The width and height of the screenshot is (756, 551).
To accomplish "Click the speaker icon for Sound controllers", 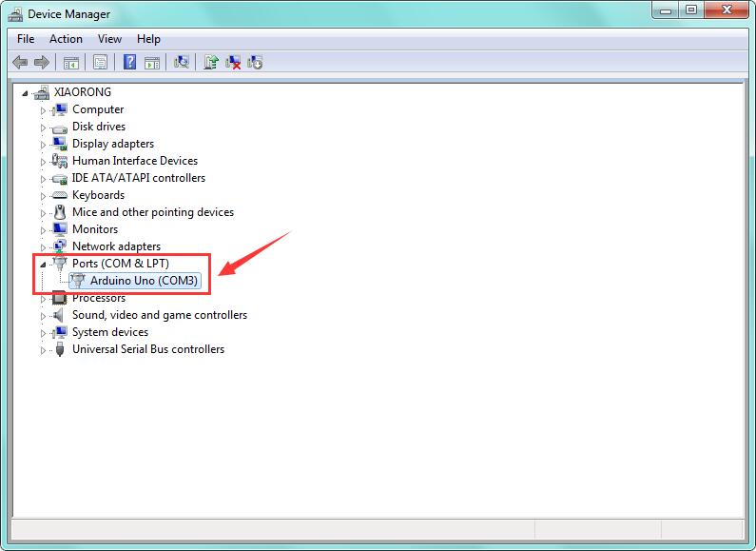I will tap(58, 315).
